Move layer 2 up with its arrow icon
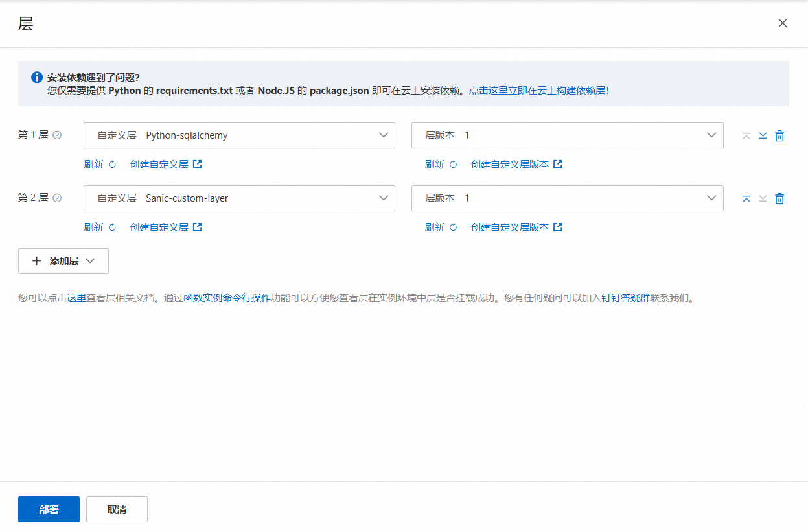Screen dimensions: 808x532 click(x=746, y=198)
